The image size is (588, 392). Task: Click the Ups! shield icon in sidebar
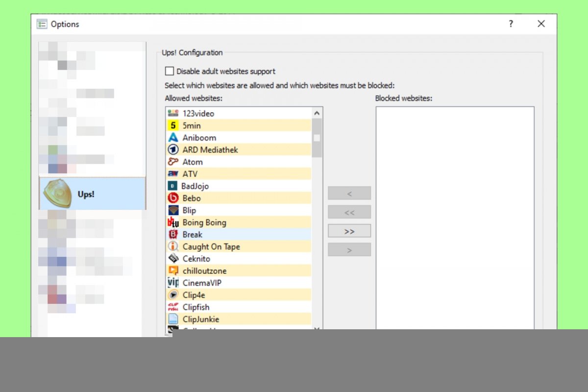point(57,194)
